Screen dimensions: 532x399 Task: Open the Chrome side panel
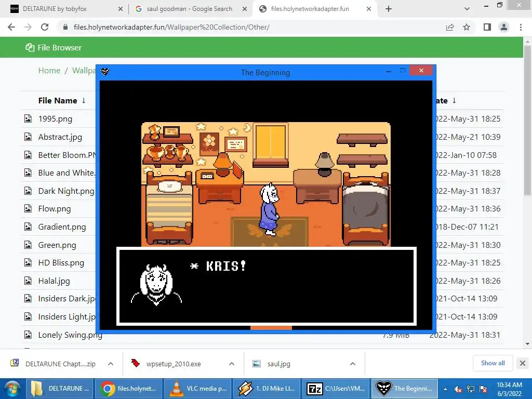coord(487,27)
